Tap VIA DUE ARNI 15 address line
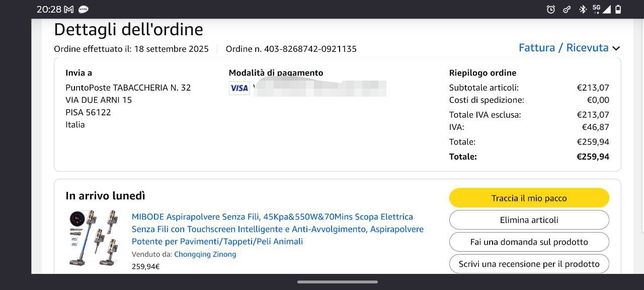This screenshot has height=290, width=644. pos(99,100)
